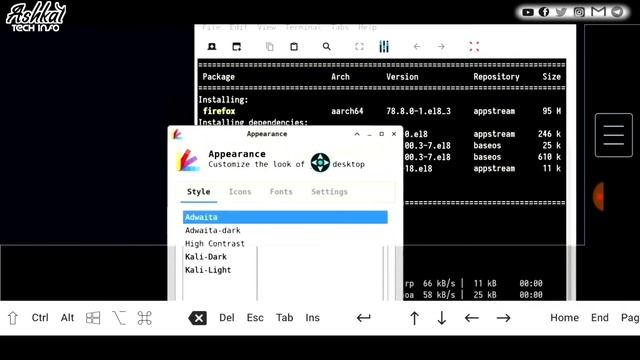Viewport: 640px width, 360px height.
Task: Click the firefox package name in terminal
Action: [219, 111]
